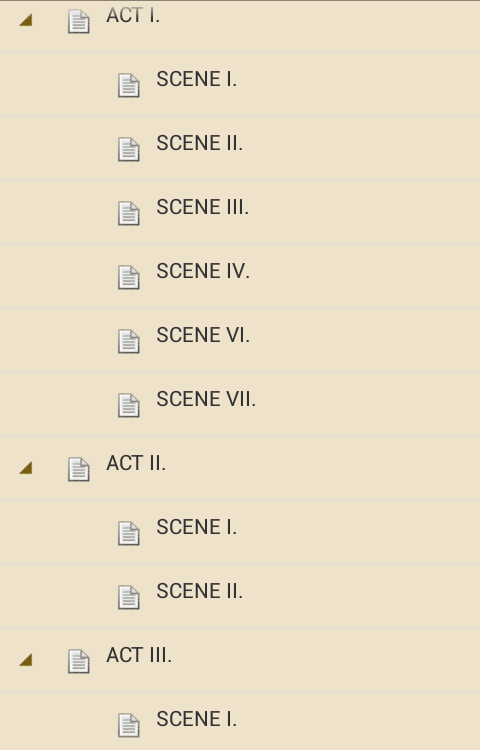Open SCENE I. under ACT I.
This screenshot has height=750, width=480.
coord(196,79)
